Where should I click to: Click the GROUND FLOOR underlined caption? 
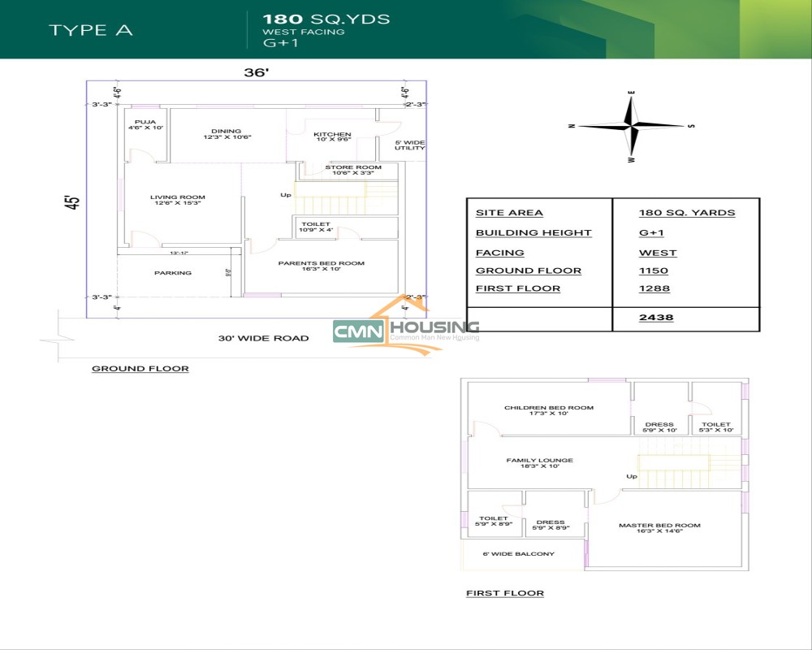coord(140,369)
